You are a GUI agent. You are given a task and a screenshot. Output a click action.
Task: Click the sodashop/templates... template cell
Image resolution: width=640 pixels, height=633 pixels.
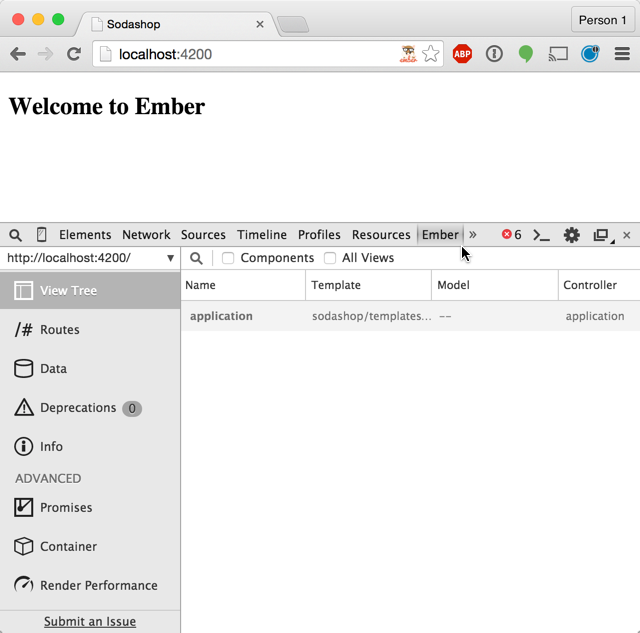click(x=371, y=316)
